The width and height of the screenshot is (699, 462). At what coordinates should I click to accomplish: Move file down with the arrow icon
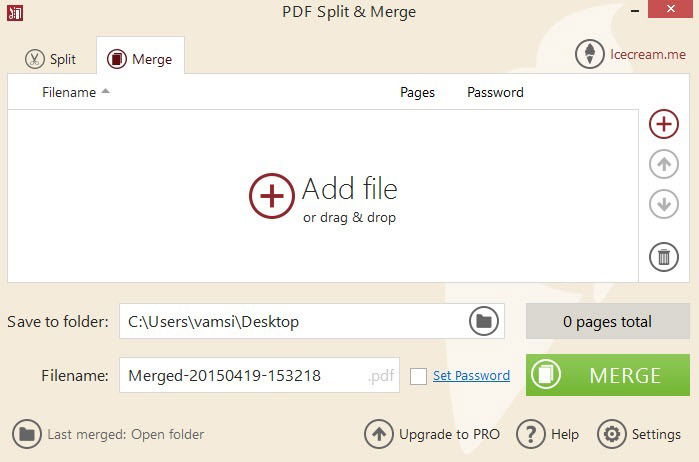coord(664,204)
